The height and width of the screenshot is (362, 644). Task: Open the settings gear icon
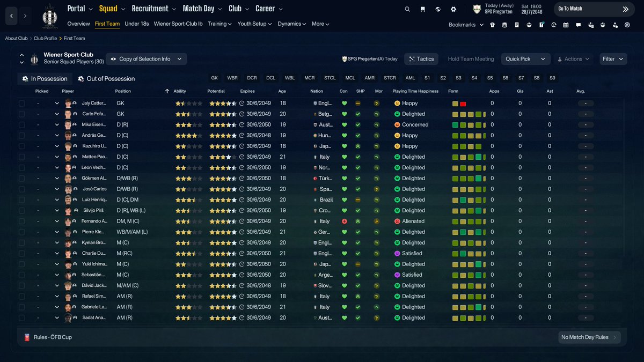(453, 9)
